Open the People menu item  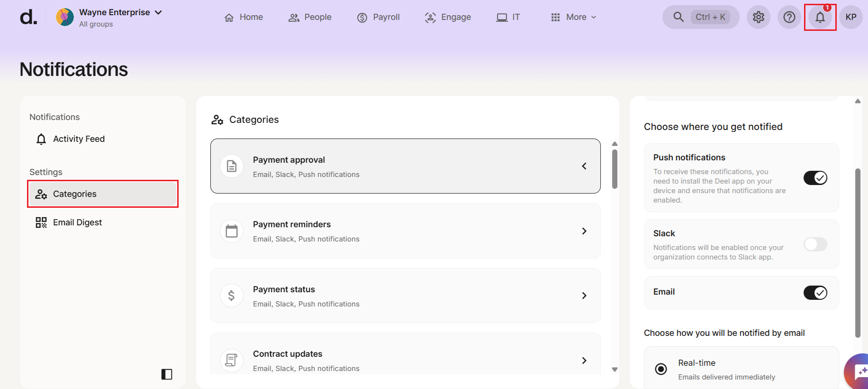click(x=310, y=18)
